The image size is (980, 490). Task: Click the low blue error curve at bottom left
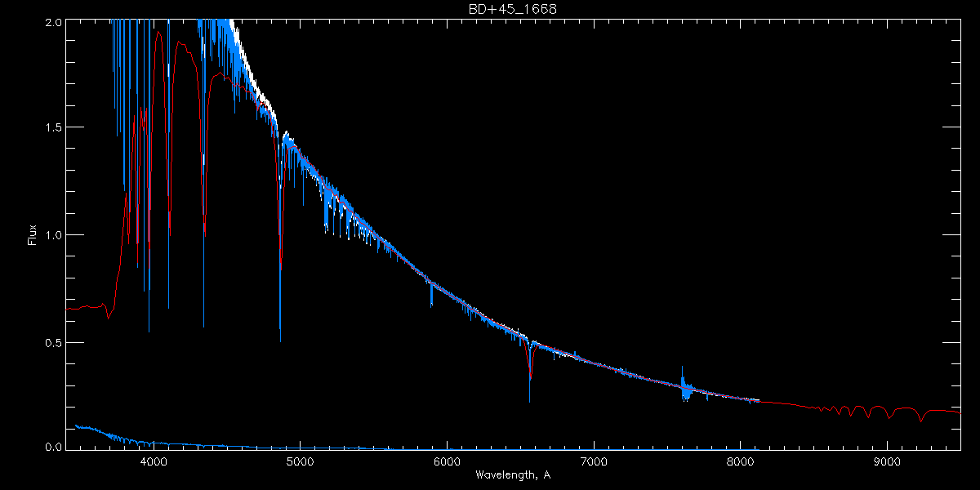[x=98, y=430]
